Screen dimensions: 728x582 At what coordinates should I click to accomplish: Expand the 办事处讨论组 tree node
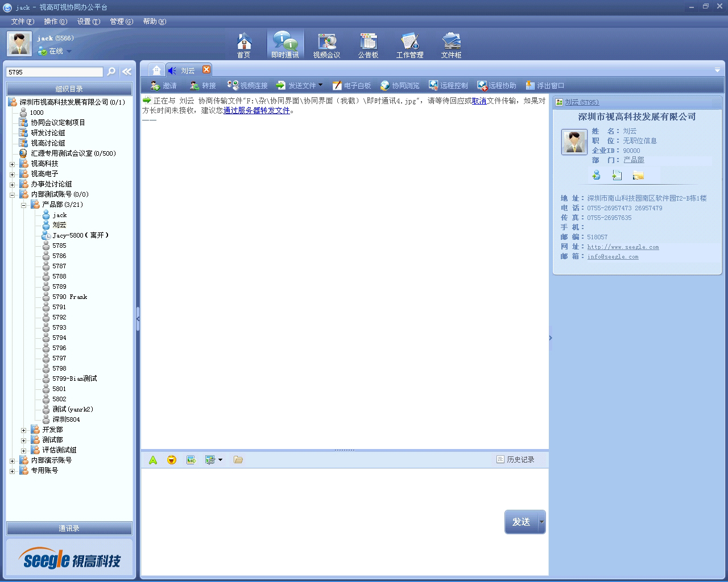pos(12,185)
